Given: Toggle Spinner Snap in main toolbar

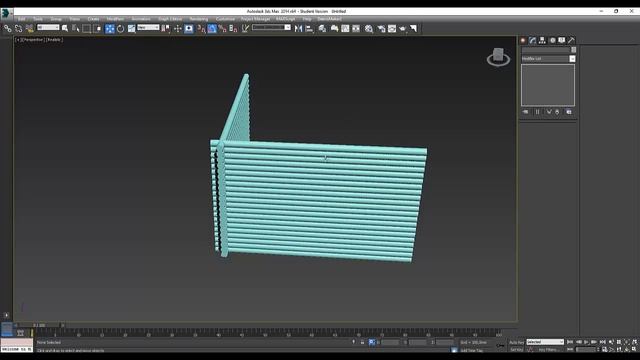Looking at the screenshot, I should [233, 29].
